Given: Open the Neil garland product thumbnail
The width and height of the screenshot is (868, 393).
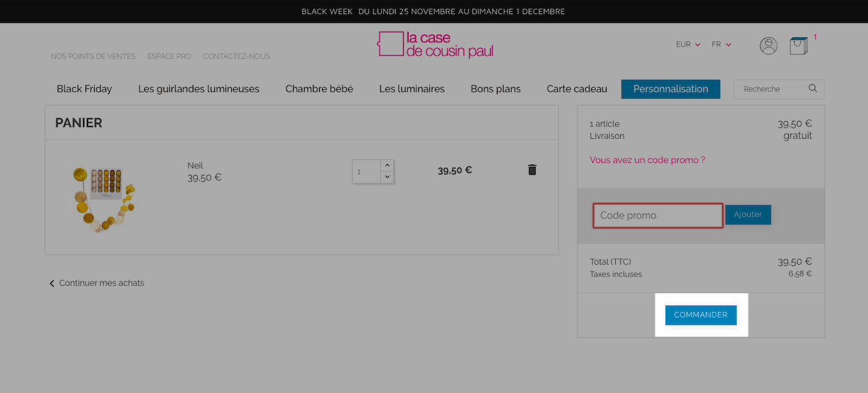Looking at the screenshot, I should pyautogui.click(x=103, y=198).
